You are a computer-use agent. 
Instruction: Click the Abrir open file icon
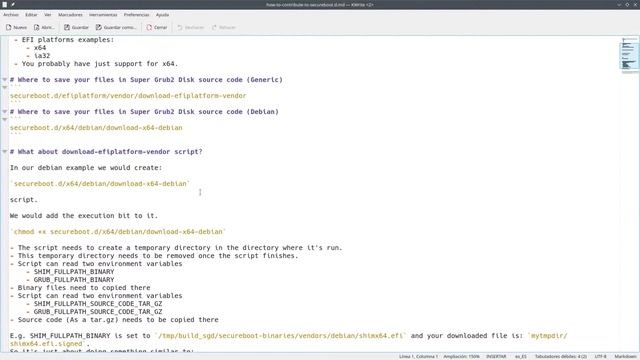point(37,27)
